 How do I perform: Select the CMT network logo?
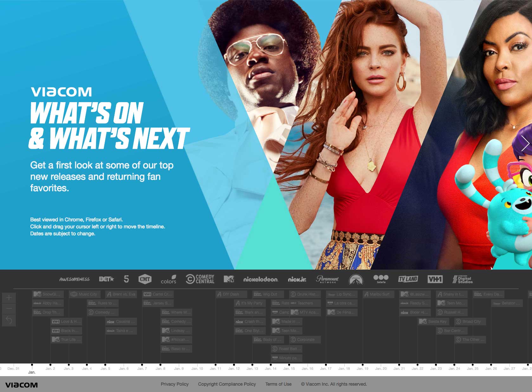click(145, 279)
